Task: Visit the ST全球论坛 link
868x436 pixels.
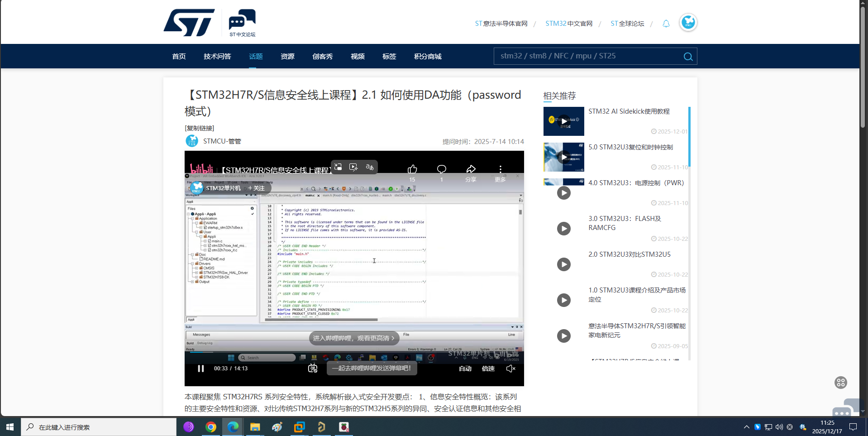Action: point(627,24)
